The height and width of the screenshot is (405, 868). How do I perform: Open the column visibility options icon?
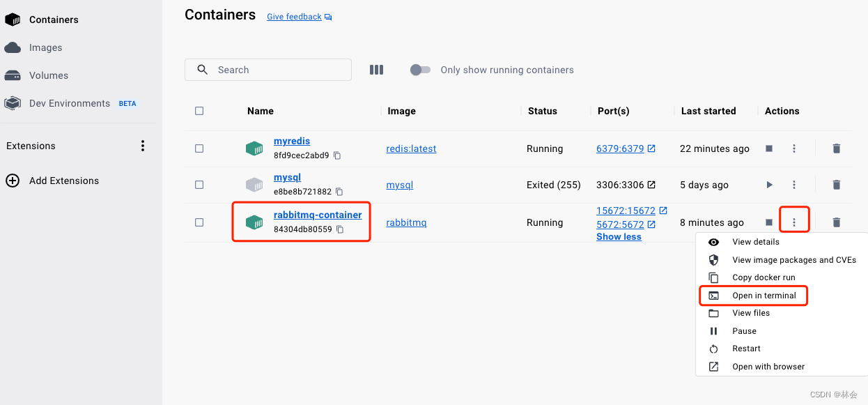(377, 70)
